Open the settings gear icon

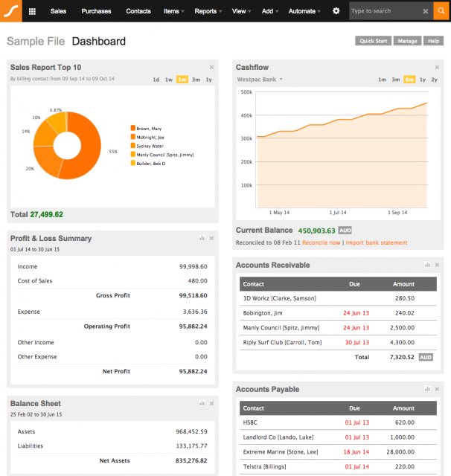(336, 11)
